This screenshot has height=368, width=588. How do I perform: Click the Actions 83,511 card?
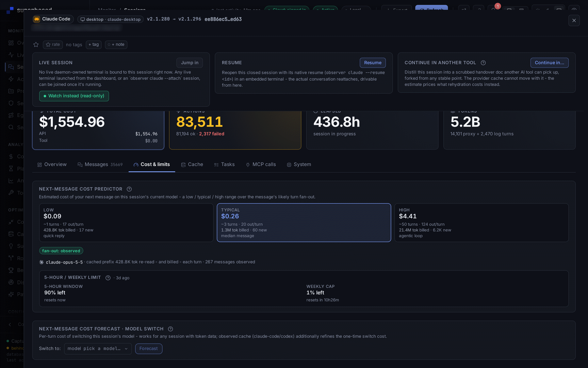(x=235, y=130)
